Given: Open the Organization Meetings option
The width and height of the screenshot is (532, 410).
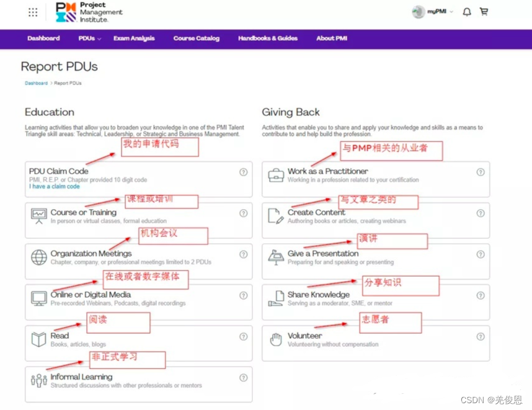Looking at the screenshot, I should (138, 261).
